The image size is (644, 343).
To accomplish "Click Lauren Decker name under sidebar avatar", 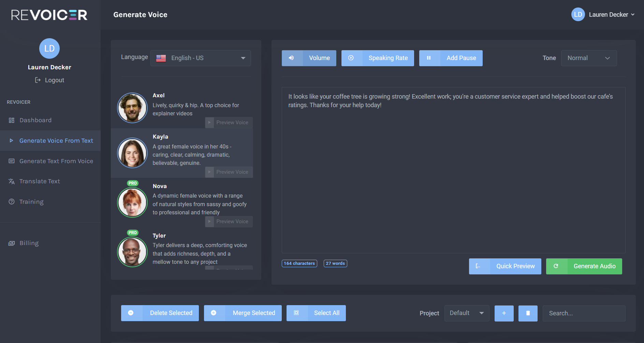I will coord(49,67).
